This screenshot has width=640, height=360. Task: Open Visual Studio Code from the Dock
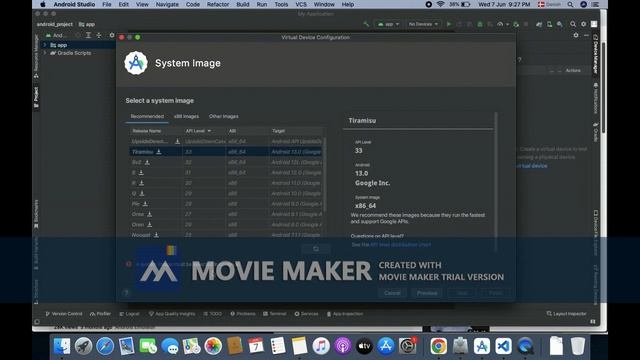click(x=503, y=346)
